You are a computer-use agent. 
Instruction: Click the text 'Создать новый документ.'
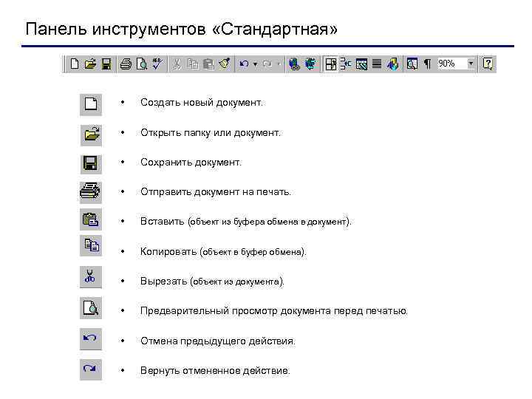(202, 103)
